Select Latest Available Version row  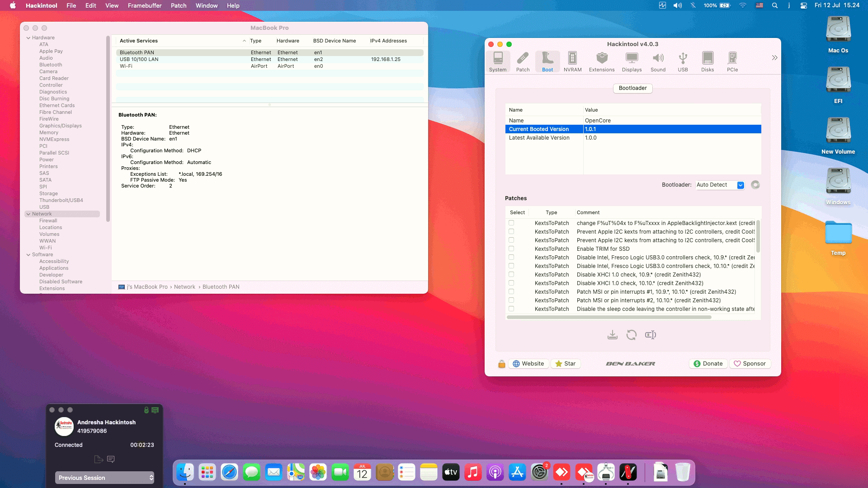point(633,138)
